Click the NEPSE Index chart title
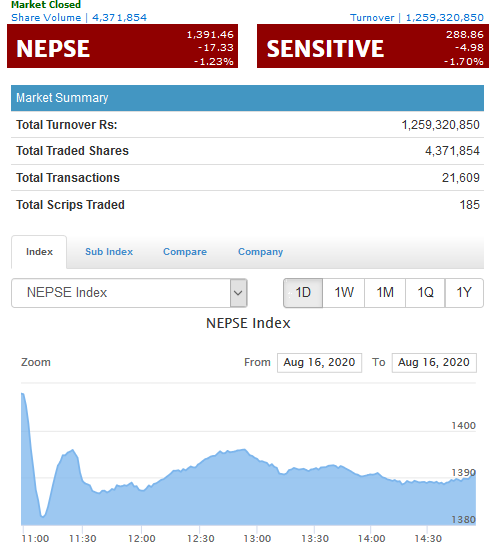490x552 pixels. pos(248,323)
